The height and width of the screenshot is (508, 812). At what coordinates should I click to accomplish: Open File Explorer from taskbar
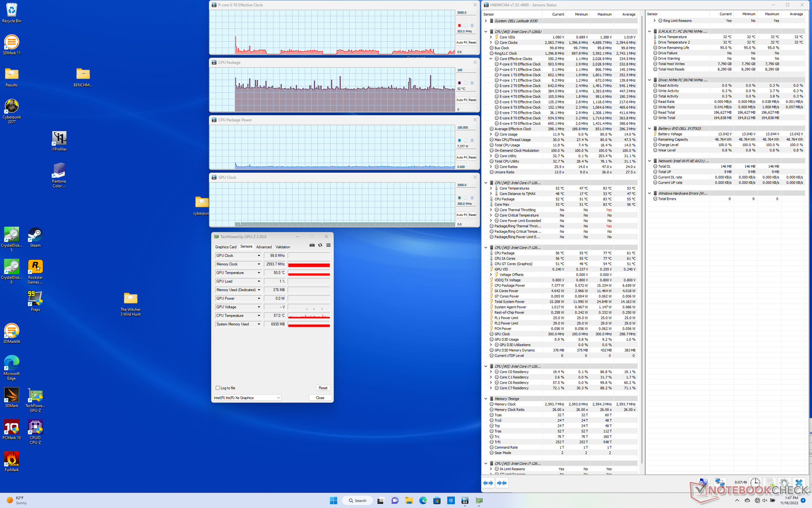tap(409, 500)
